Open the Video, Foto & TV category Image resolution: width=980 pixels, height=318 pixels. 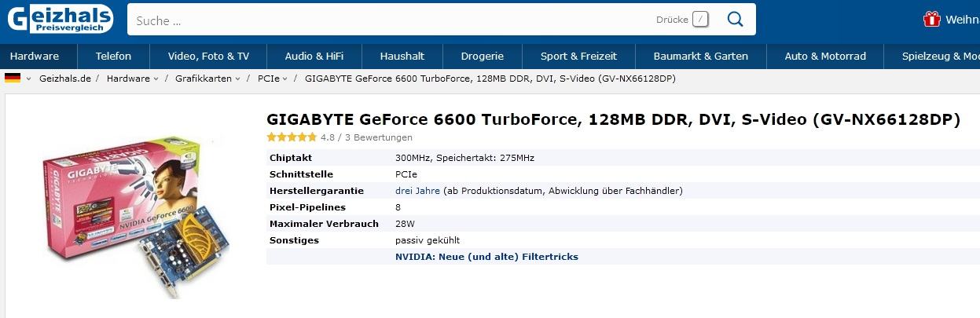(208, 57)
